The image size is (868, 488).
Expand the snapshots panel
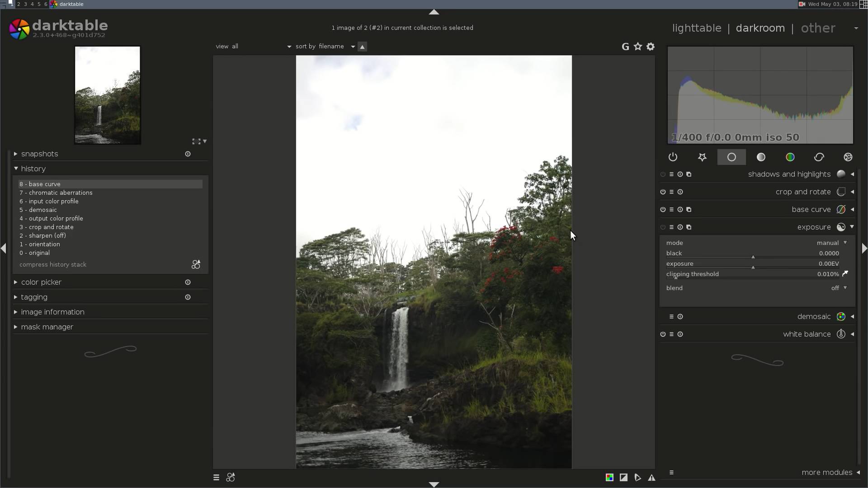pyautogui.click(x=39, y=154)
